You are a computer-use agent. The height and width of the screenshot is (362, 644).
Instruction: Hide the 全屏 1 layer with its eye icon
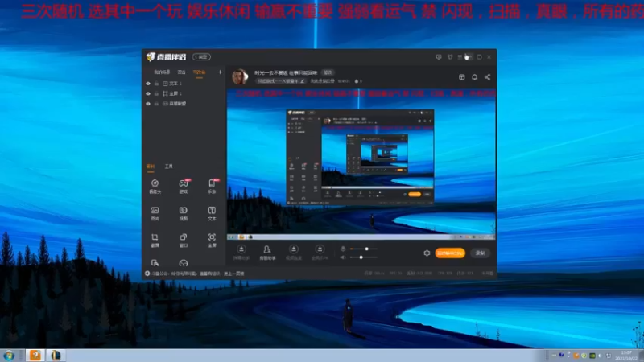(x=148, y=93)
